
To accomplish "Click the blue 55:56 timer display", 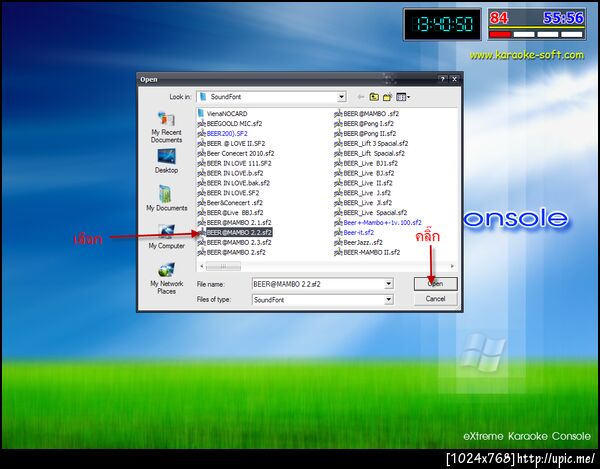I will 563,18.
